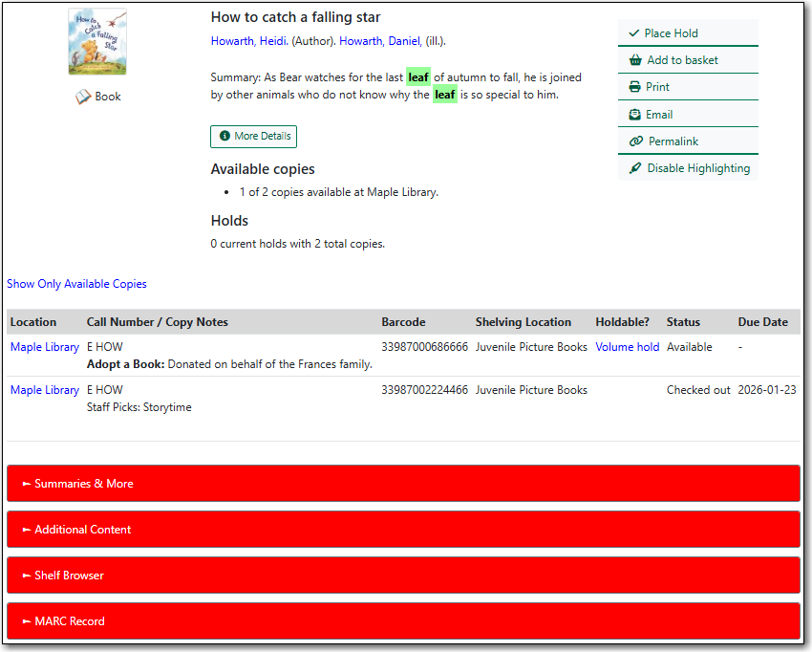
Task: Expand the MARC Record section
Action: point(74,620)
